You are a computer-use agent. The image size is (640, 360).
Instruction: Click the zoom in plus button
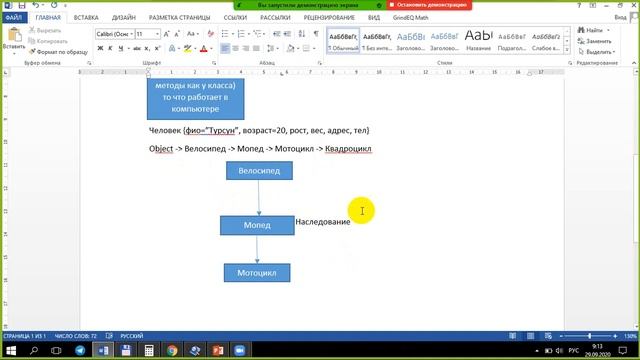[615, 336]
